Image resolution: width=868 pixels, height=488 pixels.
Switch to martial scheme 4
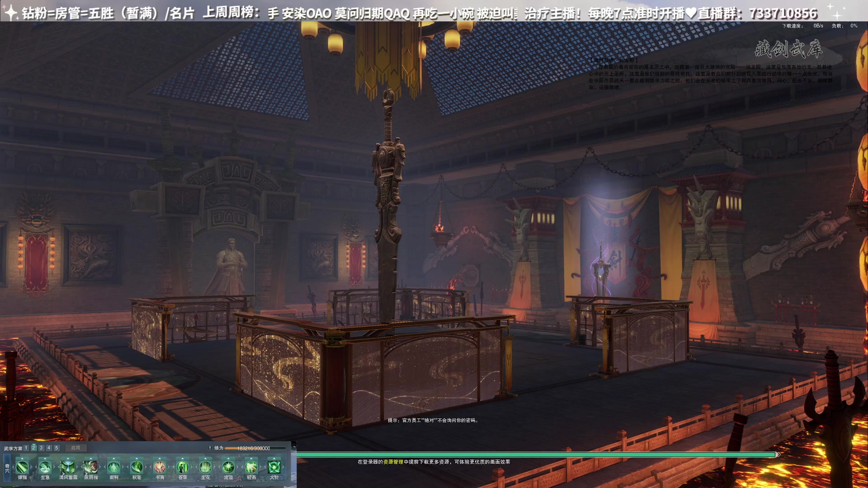point(49,448)
